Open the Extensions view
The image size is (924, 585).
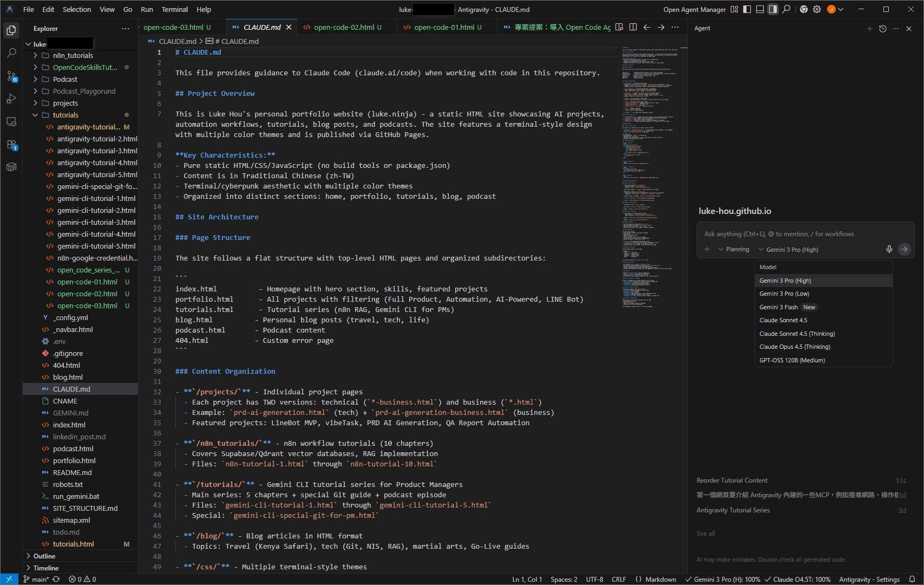[11, 144]
